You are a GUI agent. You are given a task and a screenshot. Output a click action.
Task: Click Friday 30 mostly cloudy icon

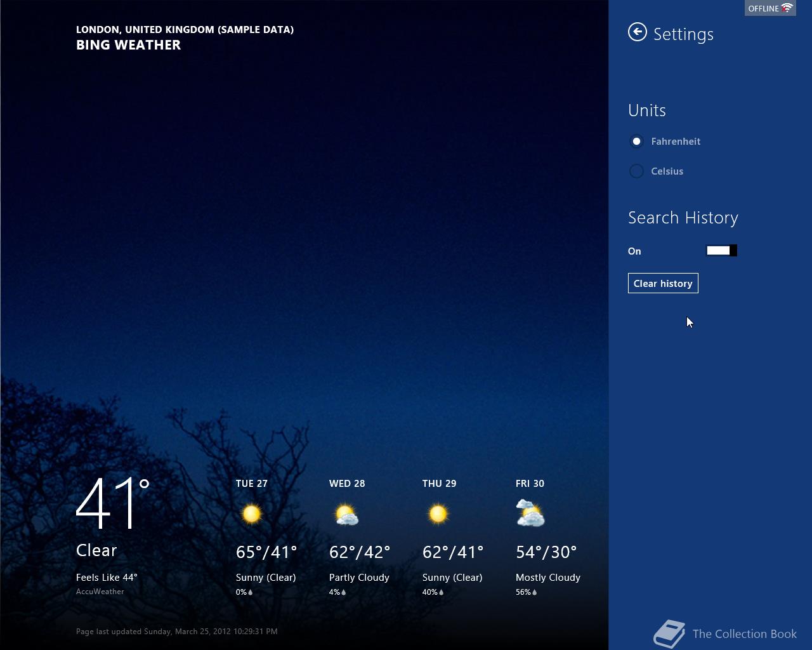[530, 514]
